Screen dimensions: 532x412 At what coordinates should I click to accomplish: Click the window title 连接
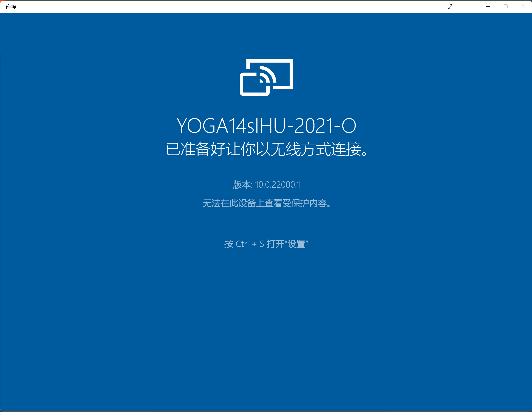[x=11, y=7]
